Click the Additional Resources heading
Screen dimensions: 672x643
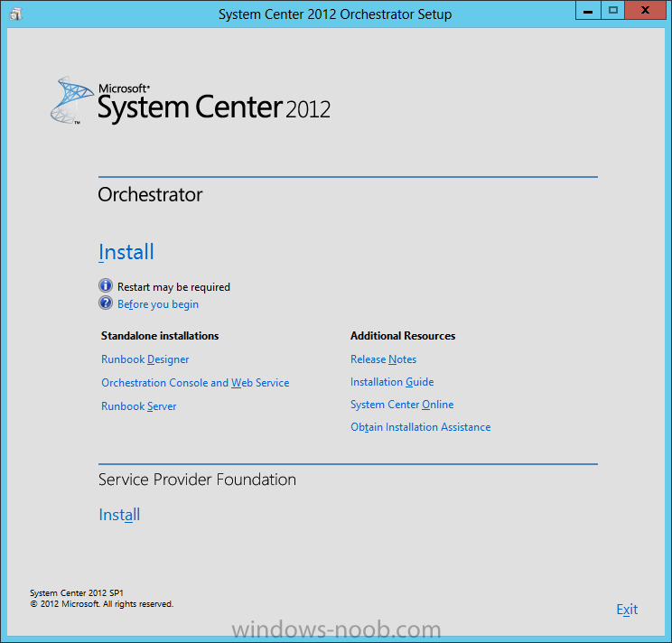pyautogui.click(x=403, y=336)
